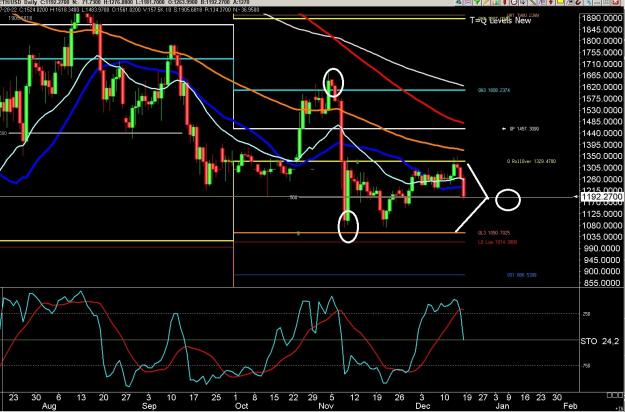This screenshot has width=625, height=412.
Task: Click the cyan level label near 1600
Action: (x=494, y=90)
